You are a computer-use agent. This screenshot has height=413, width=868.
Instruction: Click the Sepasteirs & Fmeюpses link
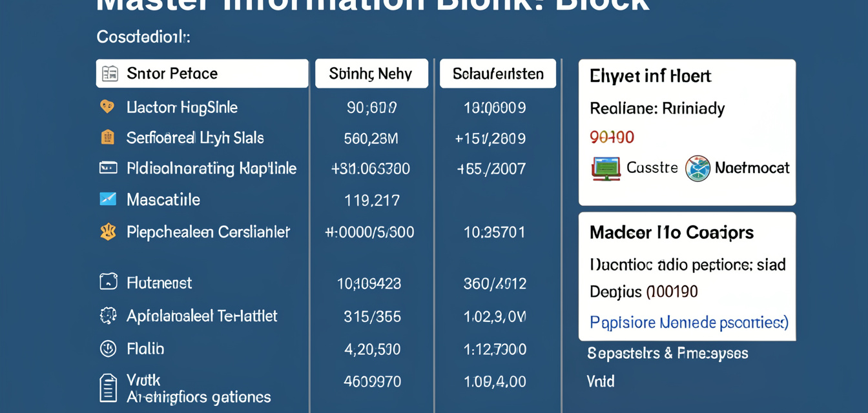[x=668, y=353]
